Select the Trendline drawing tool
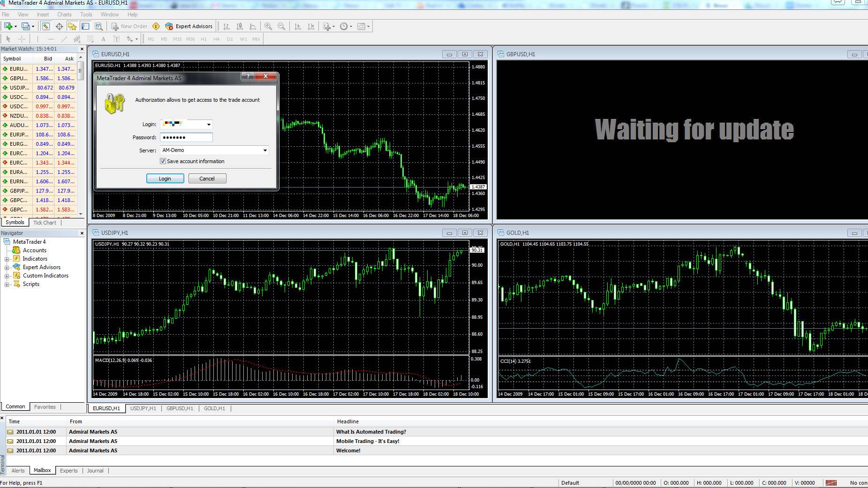 click(64, 39)
